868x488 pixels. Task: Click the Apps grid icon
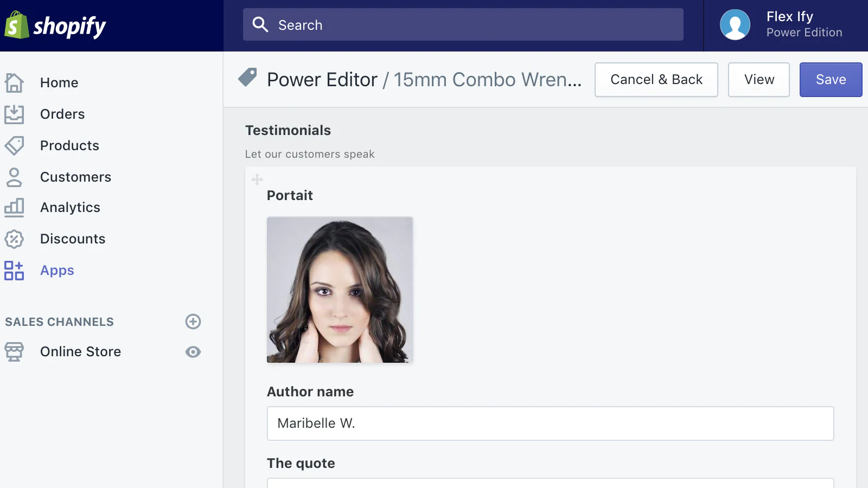tap(14, 271)
